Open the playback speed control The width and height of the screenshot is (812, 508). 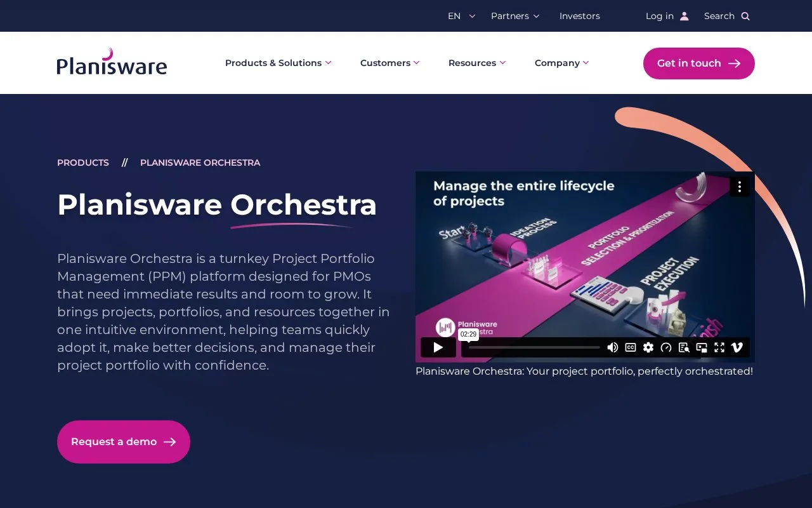666,347
